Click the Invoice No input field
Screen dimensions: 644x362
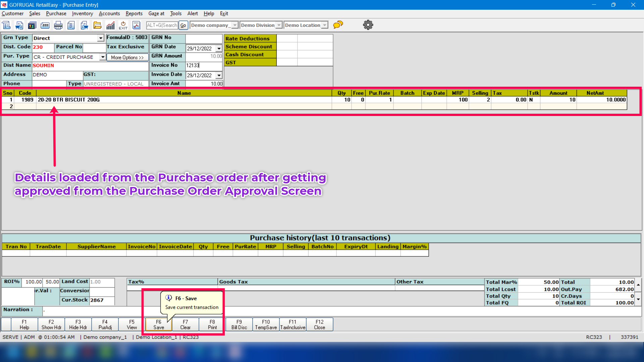(204, 65)
